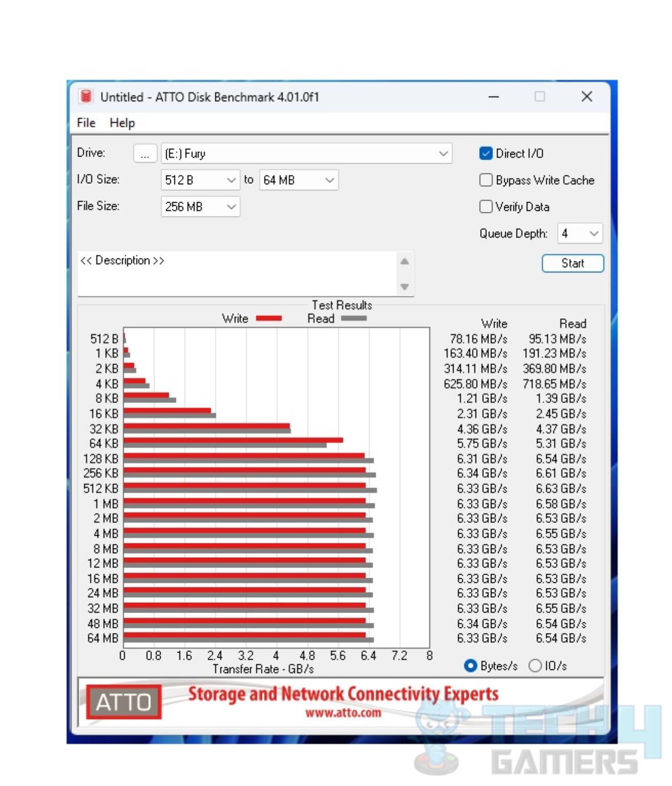The width and height of the screenshot is (672, 786).
Task: Click the Read value 5.31 GB/s
Action: (561, 444)
